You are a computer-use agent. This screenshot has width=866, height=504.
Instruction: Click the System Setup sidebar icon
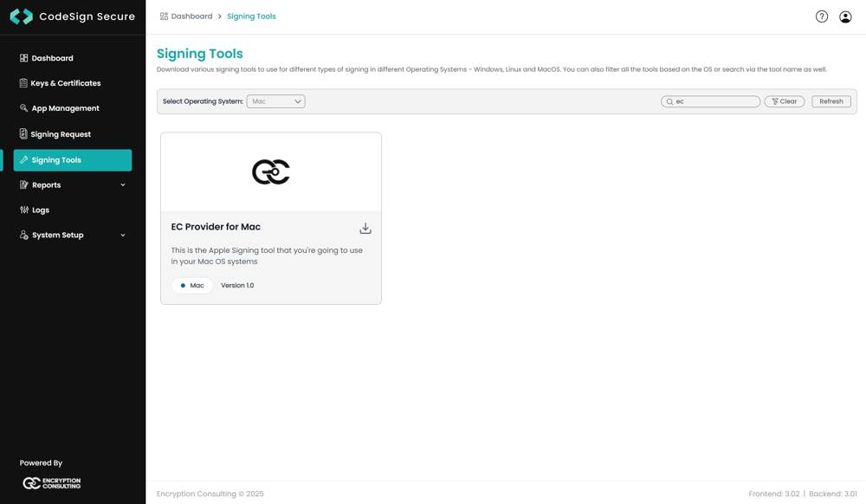(x=23, y=235)
